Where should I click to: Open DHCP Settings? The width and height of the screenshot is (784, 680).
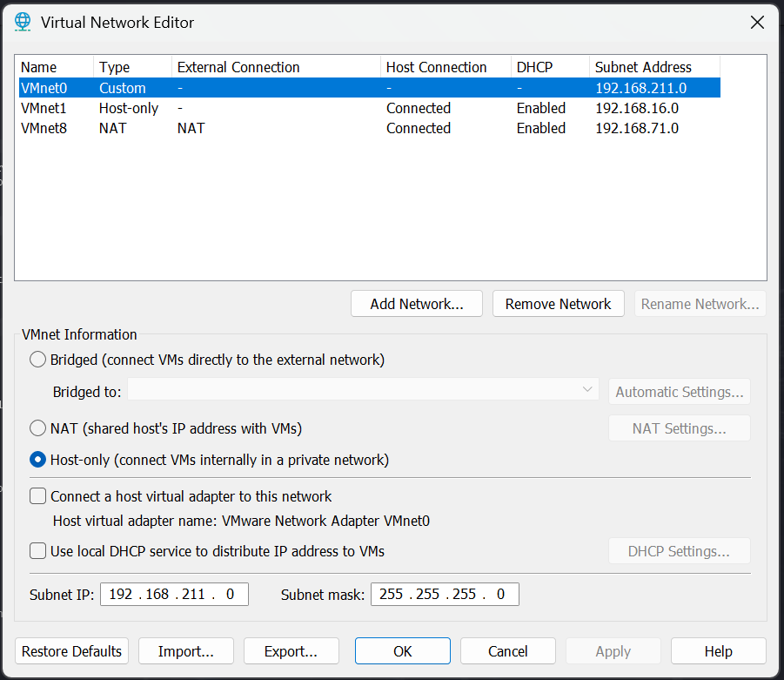click(679, 551)
